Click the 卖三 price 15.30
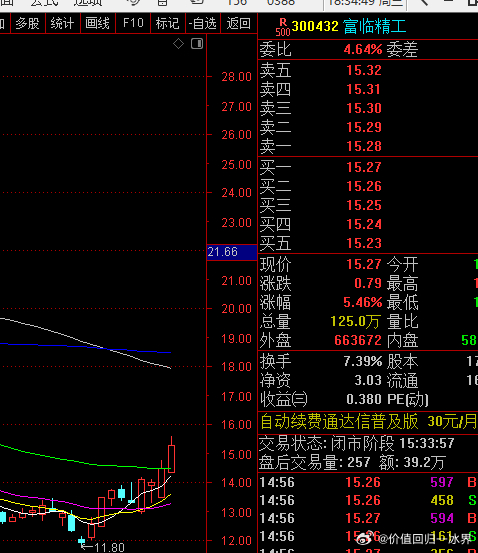Image resolution: width=478 pixels, height=553 pixels. [364, 108]
